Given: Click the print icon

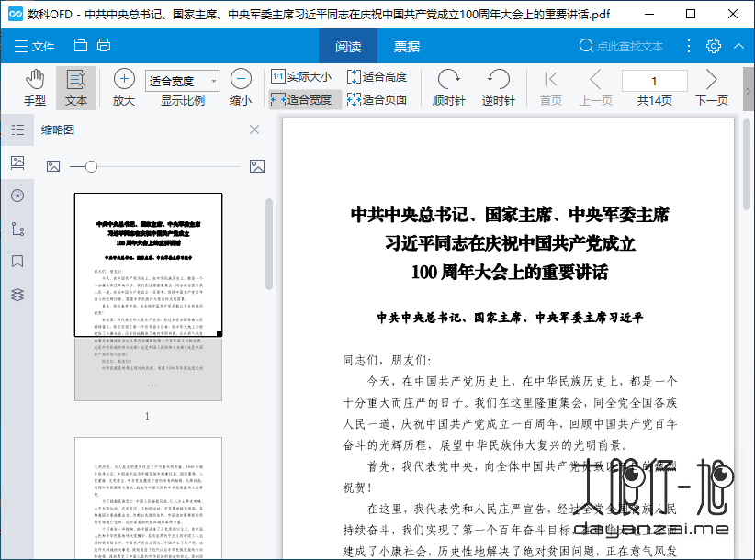Looking at the screenshot, I should coord(104,45).
